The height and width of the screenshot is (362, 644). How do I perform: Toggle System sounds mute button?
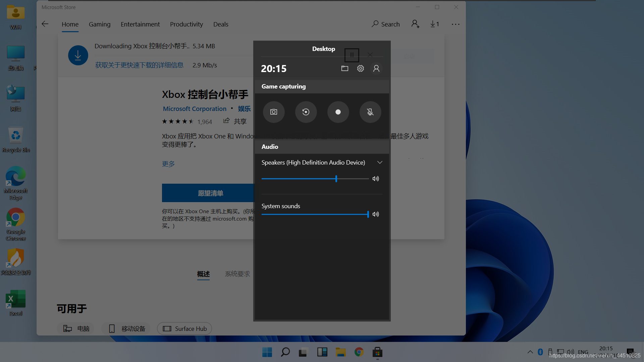point(376,215)
